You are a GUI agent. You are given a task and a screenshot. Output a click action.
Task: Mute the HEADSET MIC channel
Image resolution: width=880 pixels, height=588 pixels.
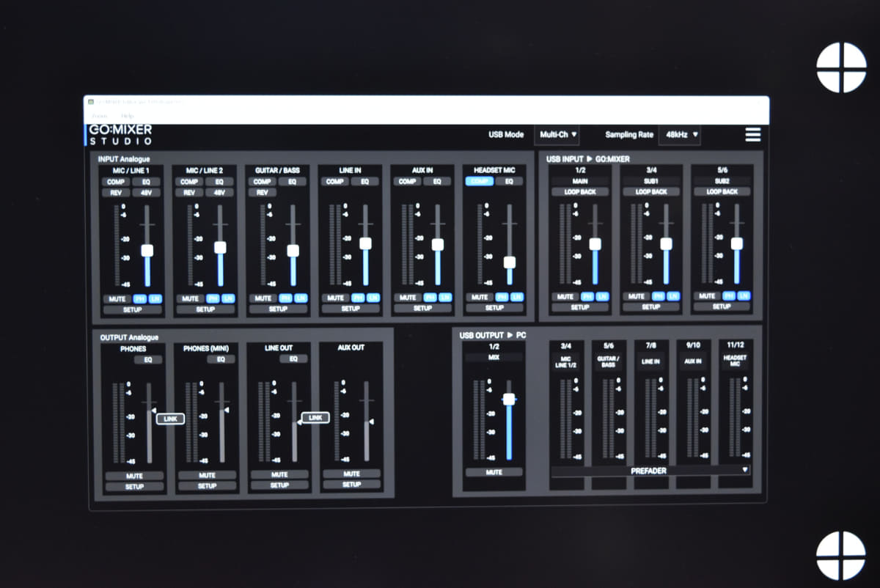[480, 298]
